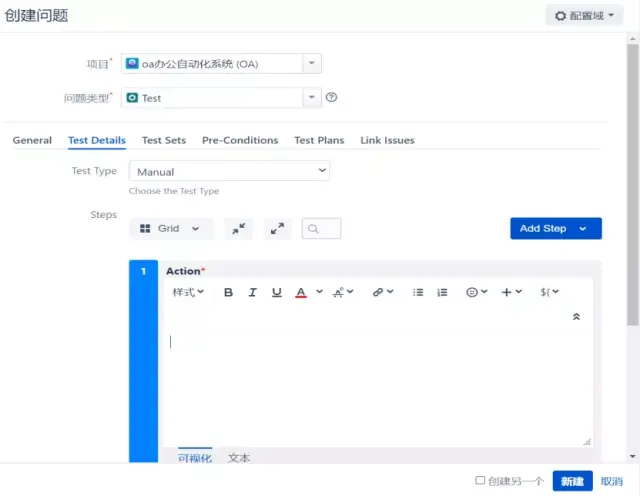Enable the 创建另一个 checkbox
Screen dimensions: 640x496
[x=480, y=480]
